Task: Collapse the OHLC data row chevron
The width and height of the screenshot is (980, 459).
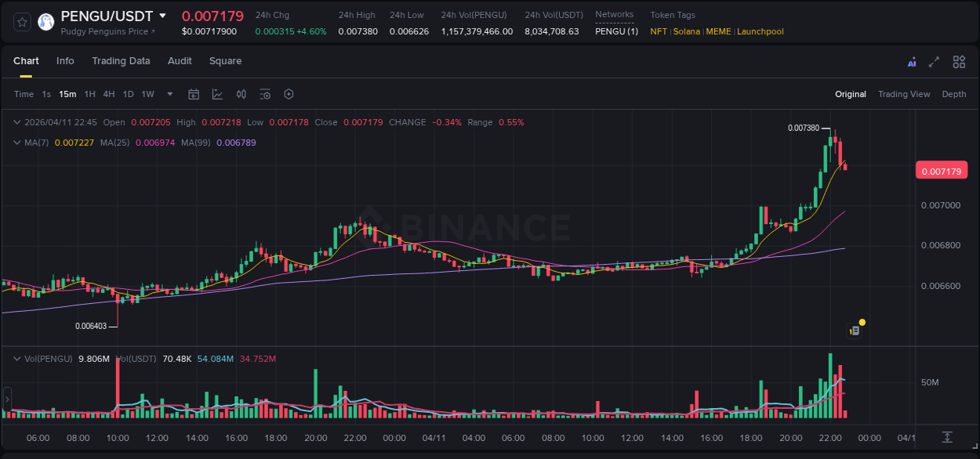Action: [x=16, y=122]
